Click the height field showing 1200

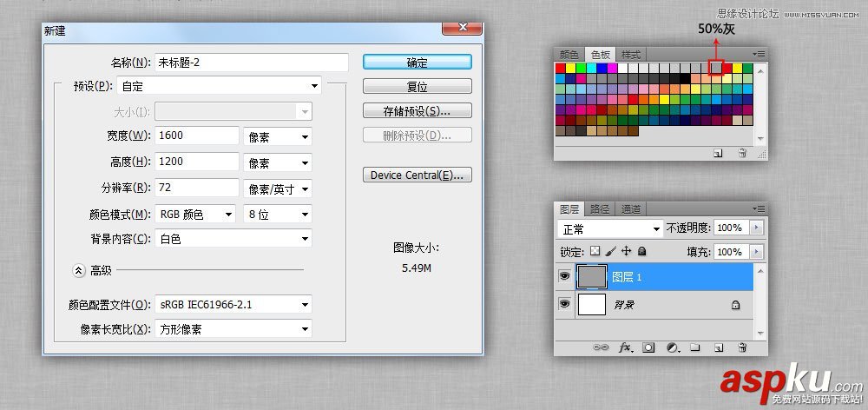pyautogui.click(x=197, y=162)
